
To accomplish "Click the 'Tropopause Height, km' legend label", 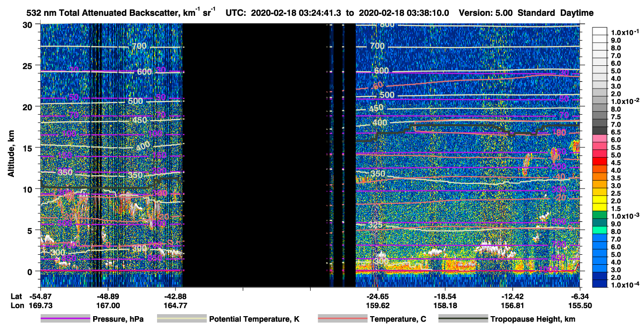I will point(533,319).
